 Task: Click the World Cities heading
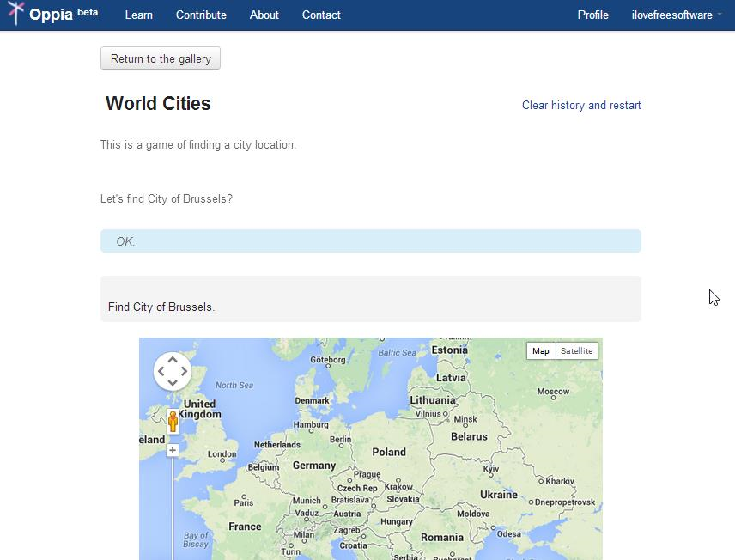tap(158, 103)
